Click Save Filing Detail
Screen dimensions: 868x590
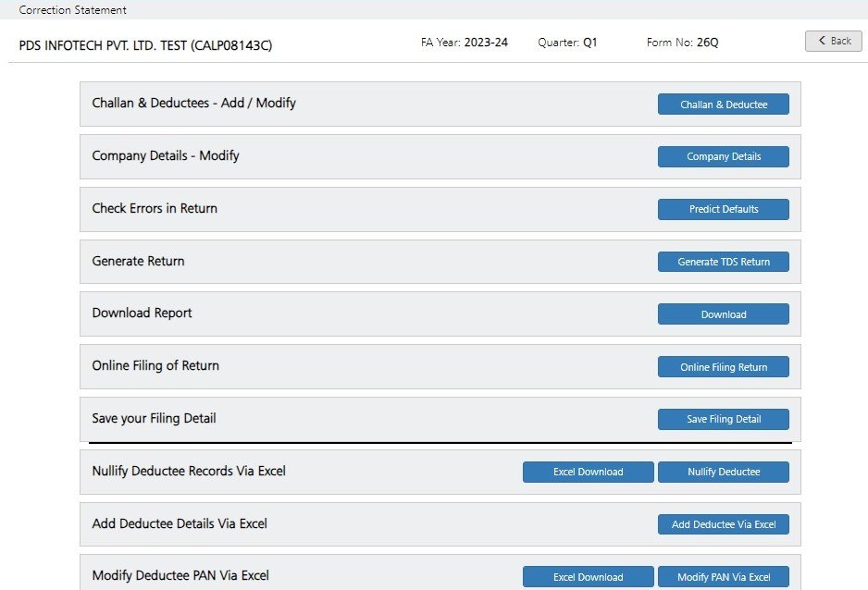723,419
